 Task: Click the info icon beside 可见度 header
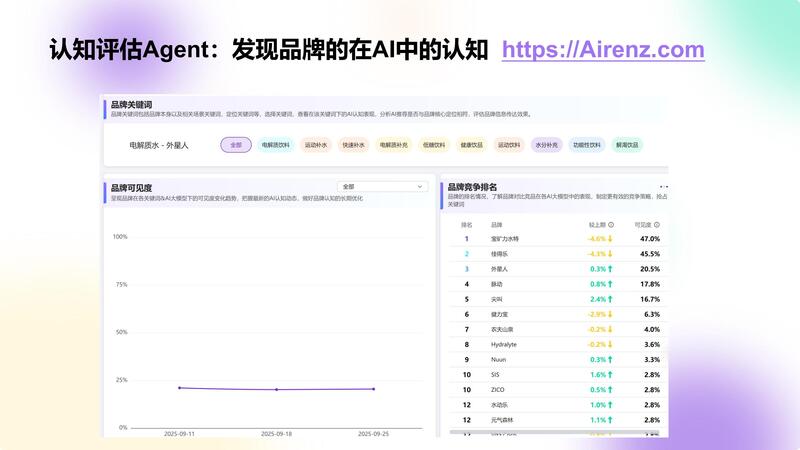[x=657, y=225]
